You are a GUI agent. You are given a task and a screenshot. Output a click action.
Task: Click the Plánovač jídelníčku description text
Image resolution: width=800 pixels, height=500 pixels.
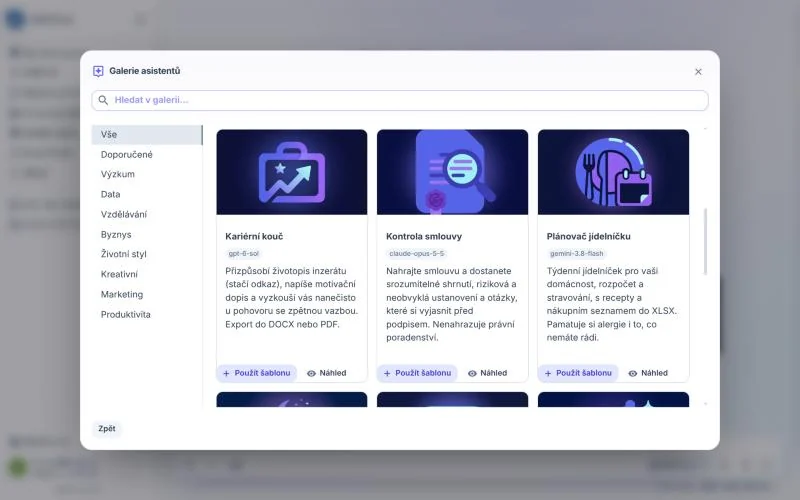tap(612, 304)
